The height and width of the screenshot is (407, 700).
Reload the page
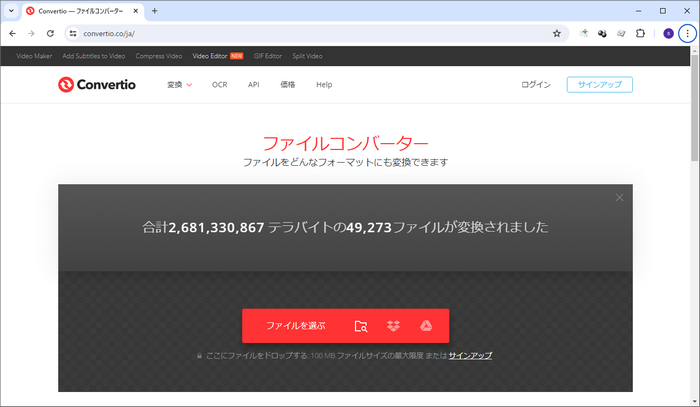click(50, 33)
